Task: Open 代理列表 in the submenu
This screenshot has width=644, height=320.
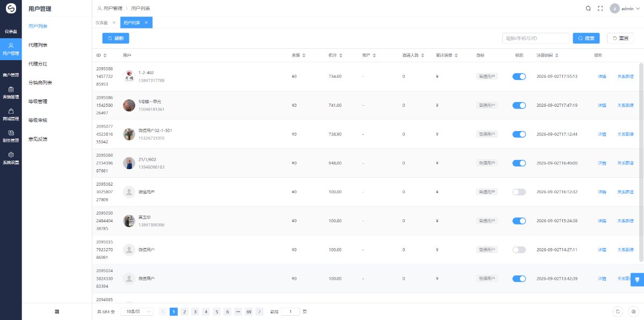Action: [38, 45]
